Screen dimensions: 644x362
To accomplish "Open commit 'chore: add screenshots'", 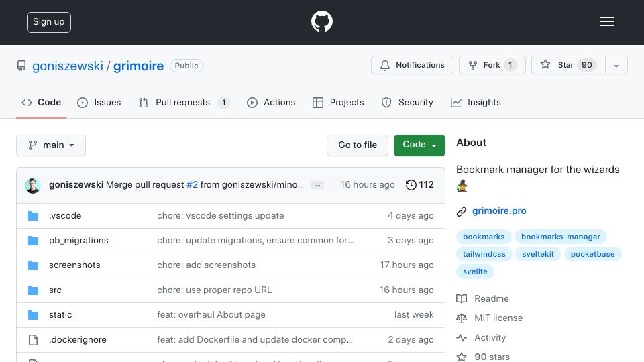I will tap(206, 265).
